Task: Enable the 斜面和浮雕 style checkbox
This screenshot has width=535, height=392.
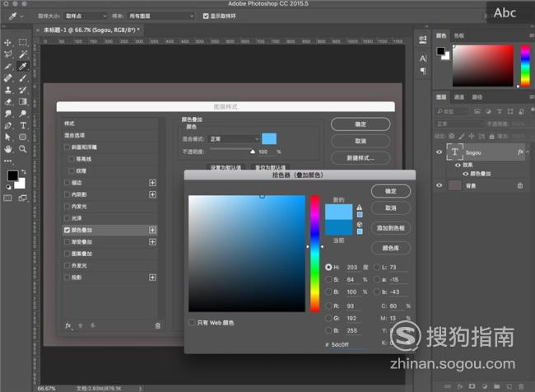Action: [x=67, y=147]
